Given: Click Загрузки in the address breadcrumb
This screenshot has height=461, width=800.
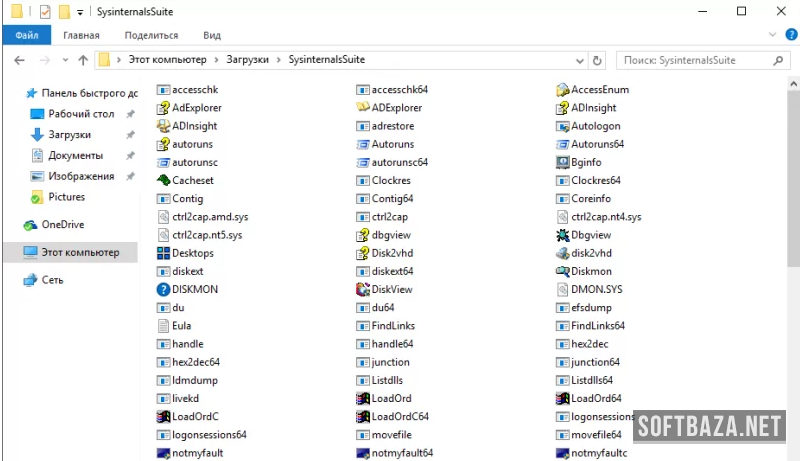Looking at the screenshot, I should [247, 60].
